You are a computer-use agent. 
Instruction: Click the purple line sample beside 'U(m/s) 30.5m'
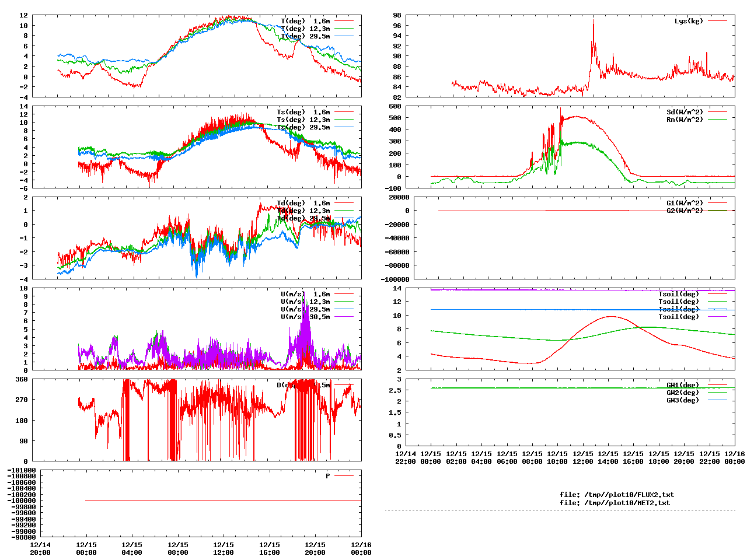344,317
